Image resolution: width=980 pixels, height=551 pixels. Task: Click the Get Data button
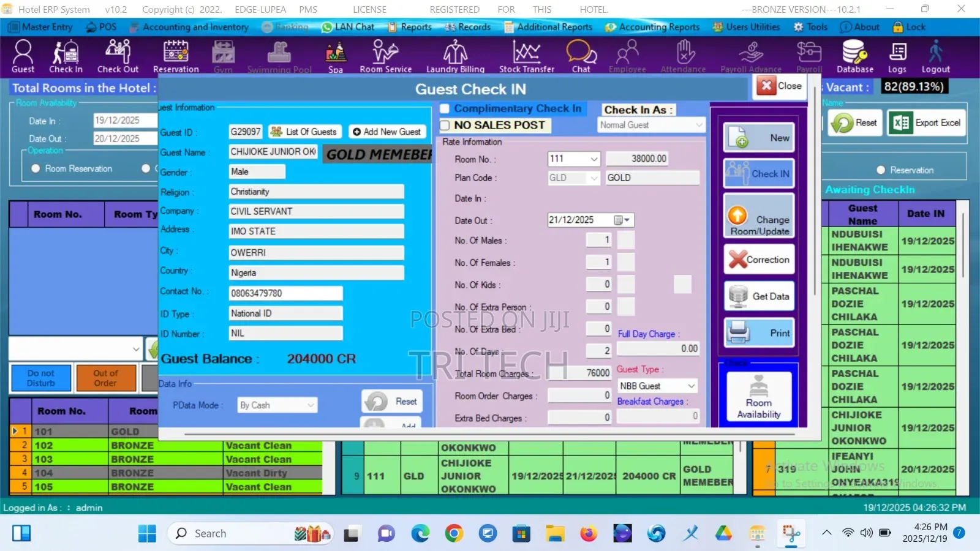[759, 296]
